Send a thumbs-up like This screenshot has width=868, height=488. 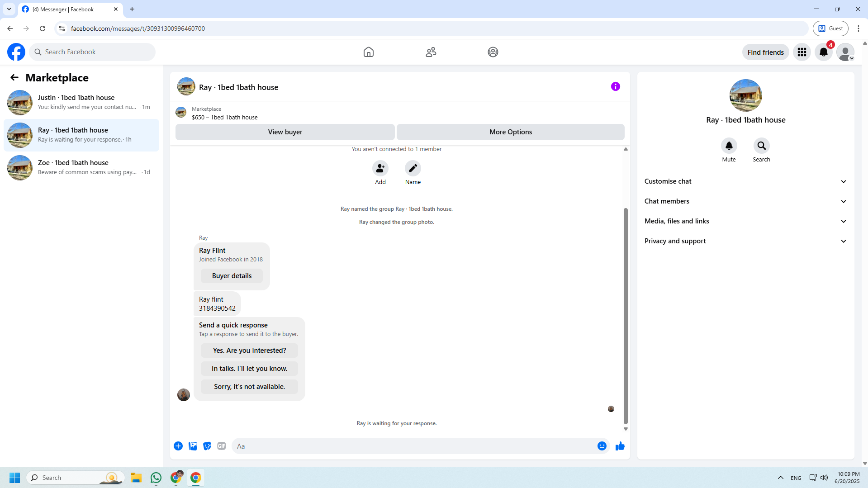(620, 446)
